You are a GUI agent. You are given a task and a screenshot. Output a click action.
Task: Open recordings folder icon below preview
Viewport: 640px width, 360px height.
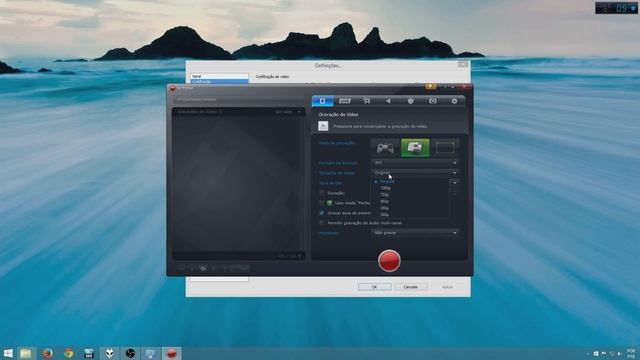[203, 268]
